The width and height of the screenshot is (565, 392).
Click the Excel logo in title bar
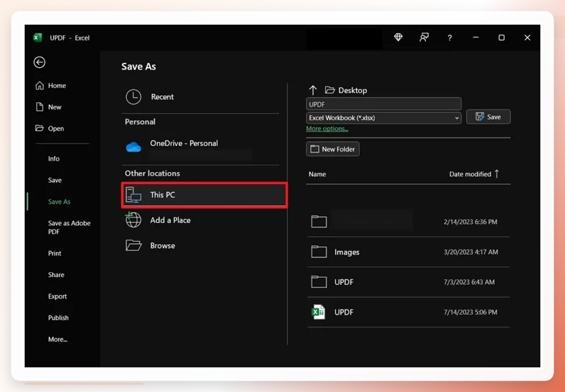(37, 37)
